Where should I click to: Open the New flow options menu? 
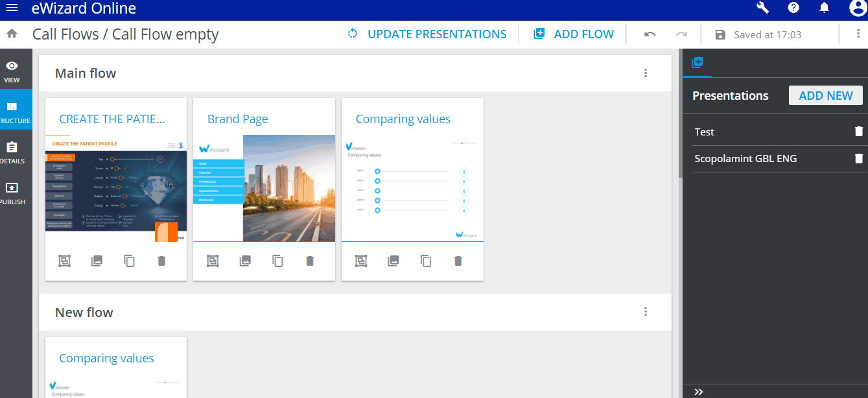point(645,312)
